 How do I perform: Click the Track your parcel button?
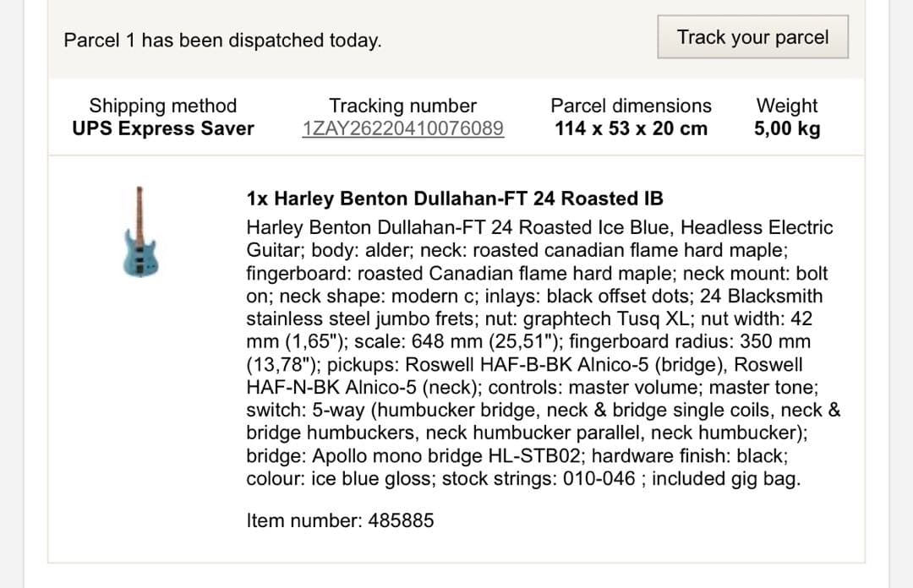752,37
